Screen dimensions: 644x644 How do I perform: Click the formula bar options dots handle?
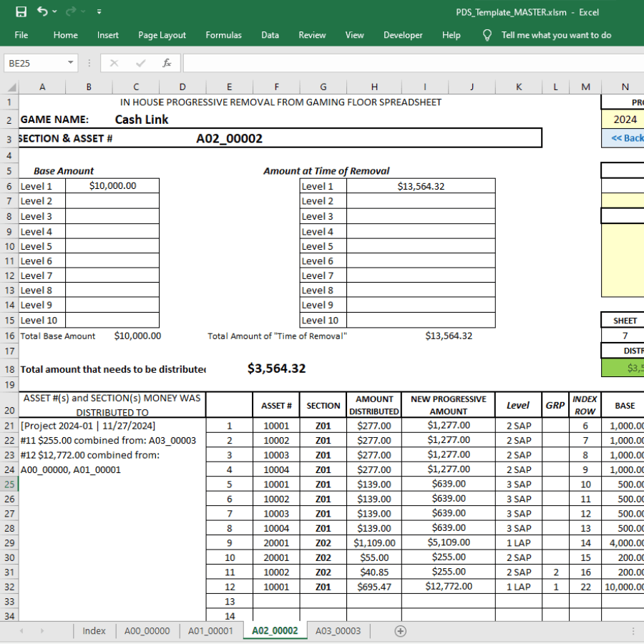click(x=89, y=63)
